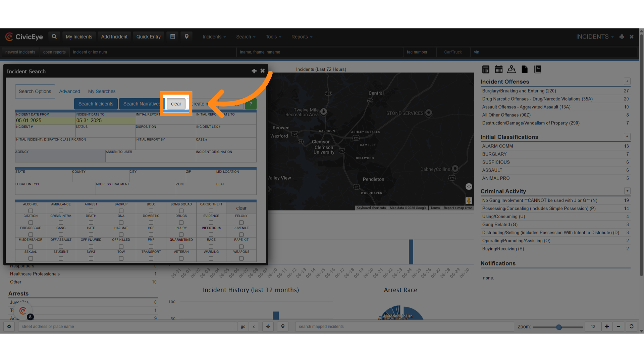
Task: Click the magnifier search icon in top navbar
Action: tap(54, 37)
